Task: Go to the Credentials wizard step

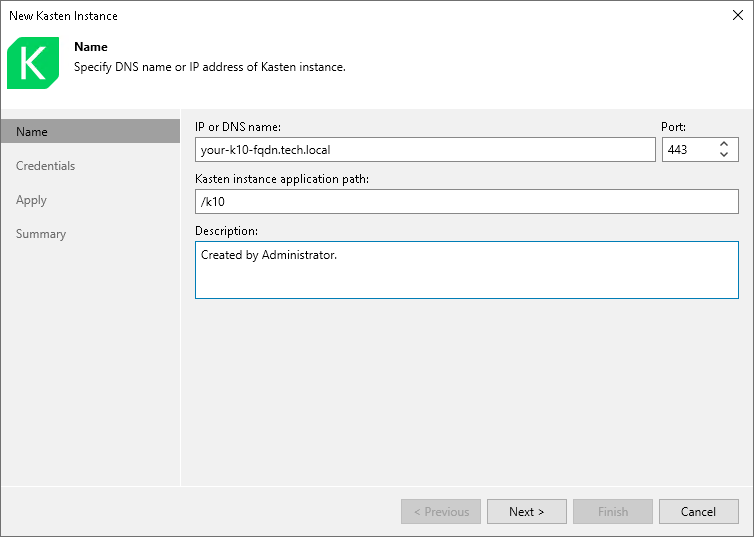Action: coord(45,166)
